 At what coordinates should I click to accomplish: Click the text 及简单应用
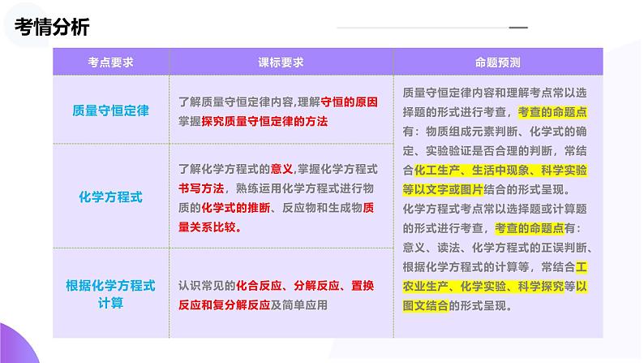tap(299, 305)
